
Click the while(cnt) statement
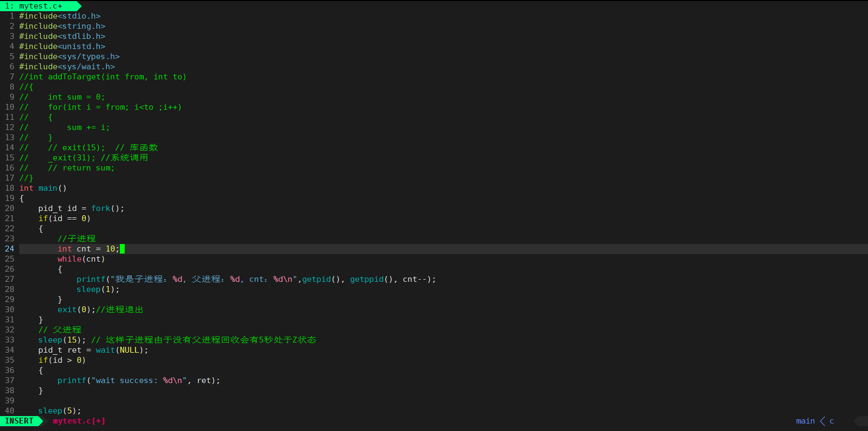82,259
